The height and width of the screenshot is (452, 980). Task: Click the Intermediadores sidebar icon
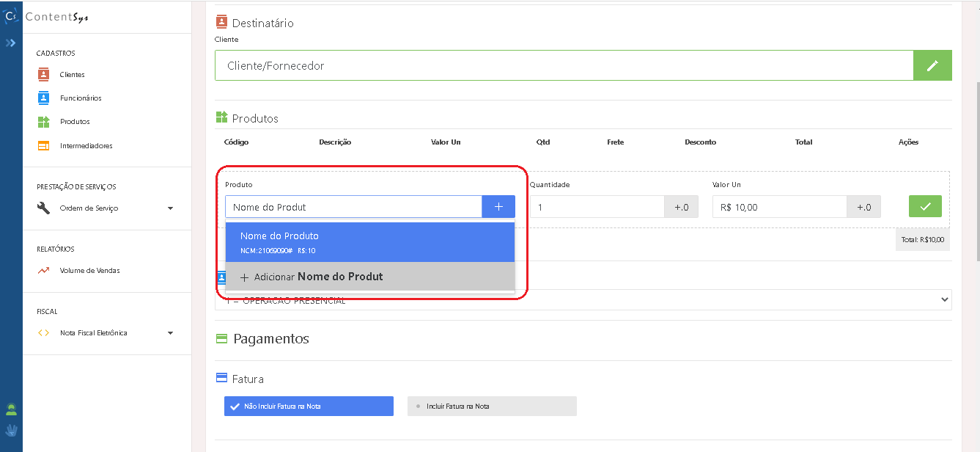(x=43, y=146)
